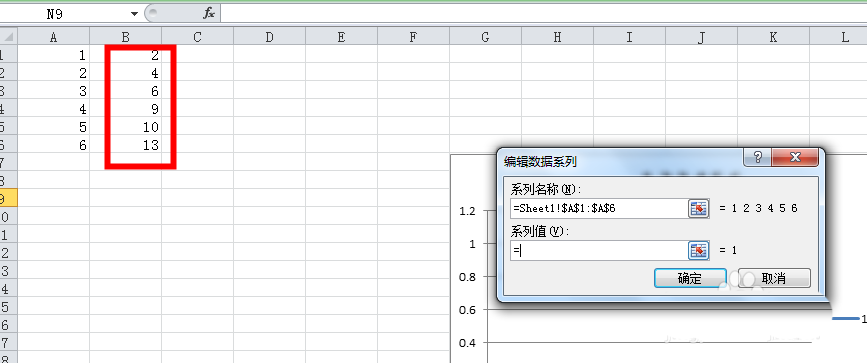Select column D header
Image resolution: width=867 pixels, height=363 pixels.
(269, 37)
